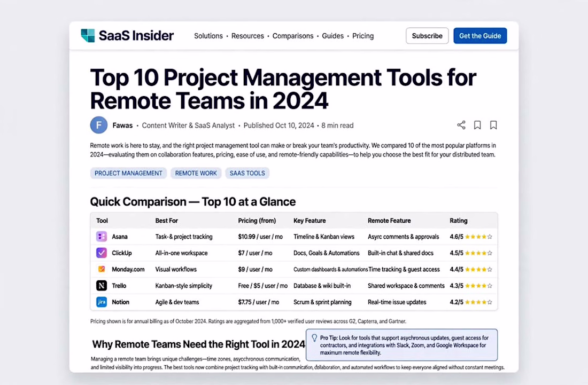Click the Remote Feature column header
Viewport: 588px width, 385px height.
(389, 221)
